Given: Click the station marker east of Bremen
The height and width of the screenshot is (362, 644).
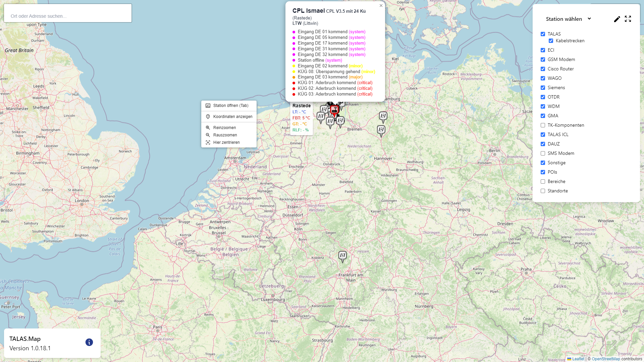Looking at the screenshot, I should 381,130.
